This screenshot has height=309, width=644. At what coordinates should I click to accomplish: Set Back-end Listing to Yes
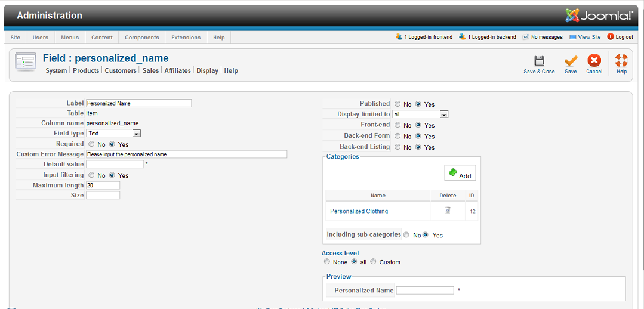coord(418,147)
